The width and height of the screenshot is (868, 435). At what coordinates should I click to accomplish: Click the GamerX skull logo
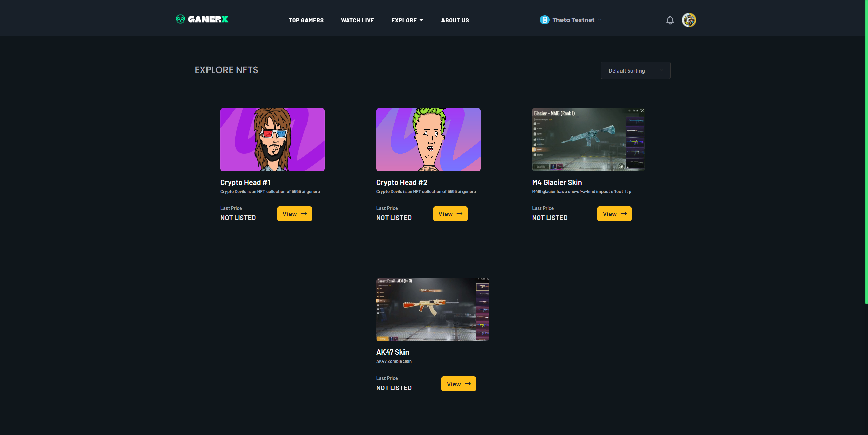181,19
